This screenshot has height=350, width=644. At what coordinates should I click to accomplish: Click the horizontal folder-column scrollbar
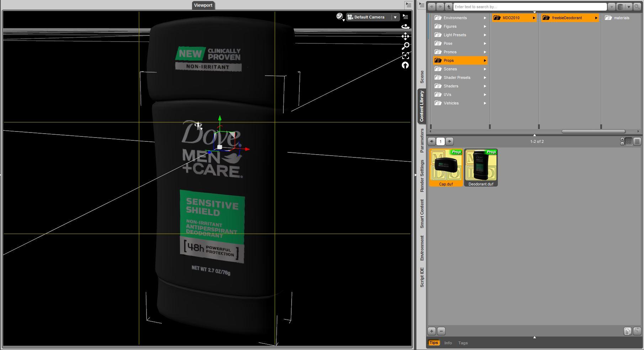pyautogui.click(x=593, y=131)
